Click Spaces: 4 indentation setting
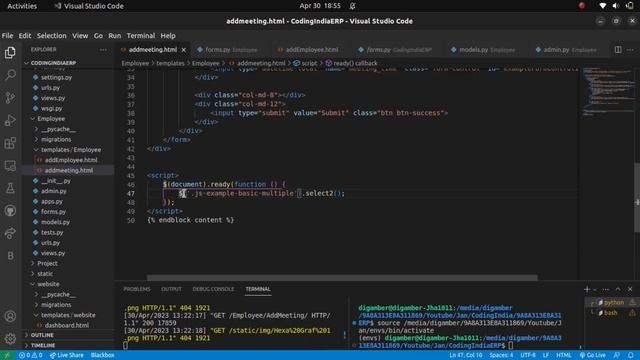This screenshot has width=640, height=360. pyautogui.click(x=501, y=355)
